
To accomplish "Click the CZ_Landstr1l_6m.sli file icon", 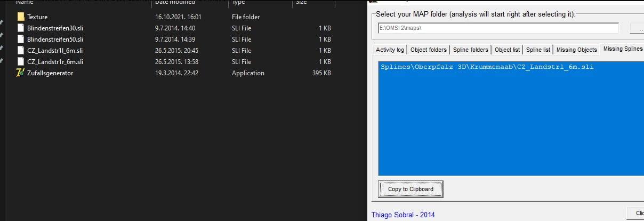I will click(x=21, y=51).
